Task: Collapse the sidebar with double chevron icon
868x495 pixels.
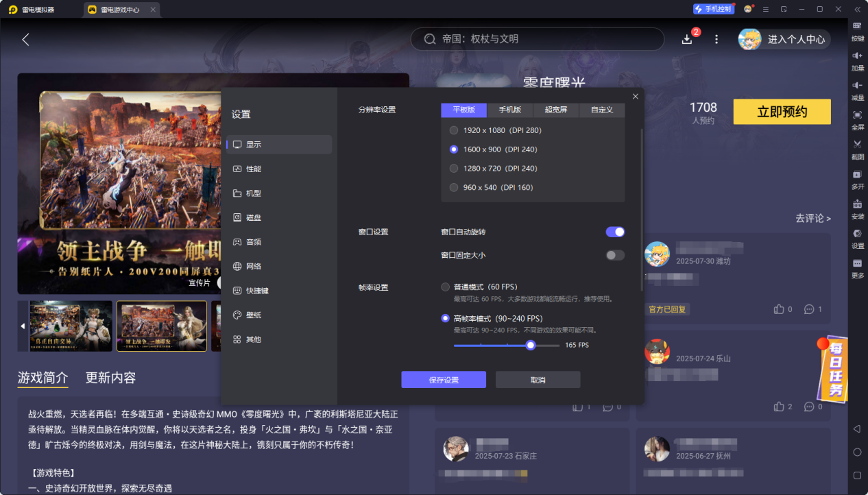Action: [857, 9]
